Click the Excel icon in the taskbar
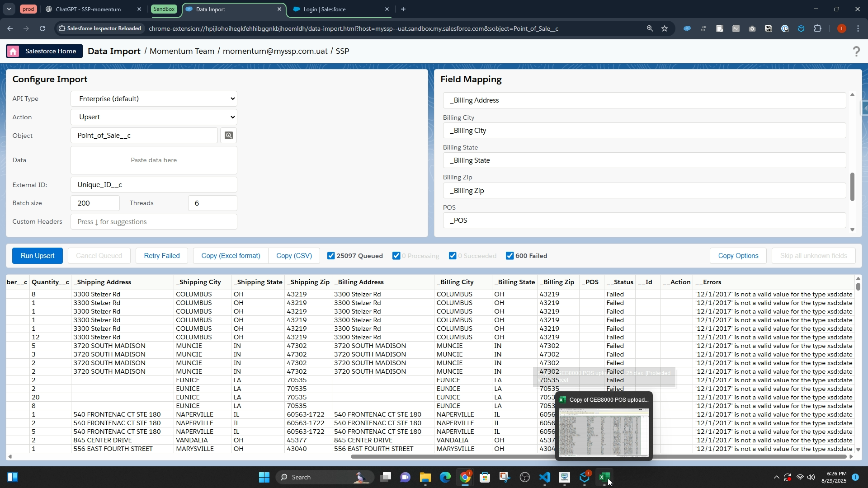 [604, 477]
